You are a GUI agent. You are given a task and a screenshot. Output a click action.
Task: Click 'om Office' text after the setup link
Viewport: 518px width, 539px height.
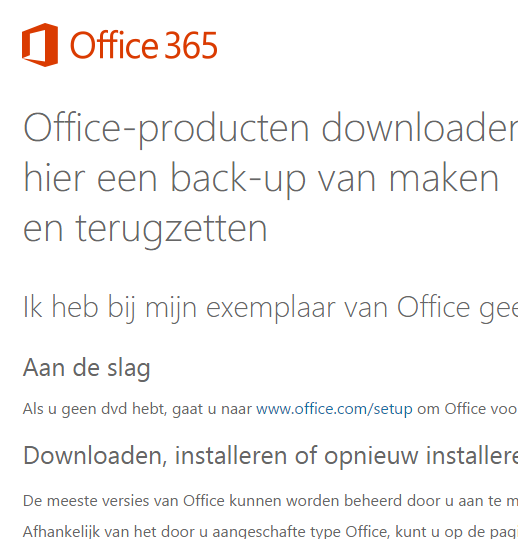click(445, 409)
